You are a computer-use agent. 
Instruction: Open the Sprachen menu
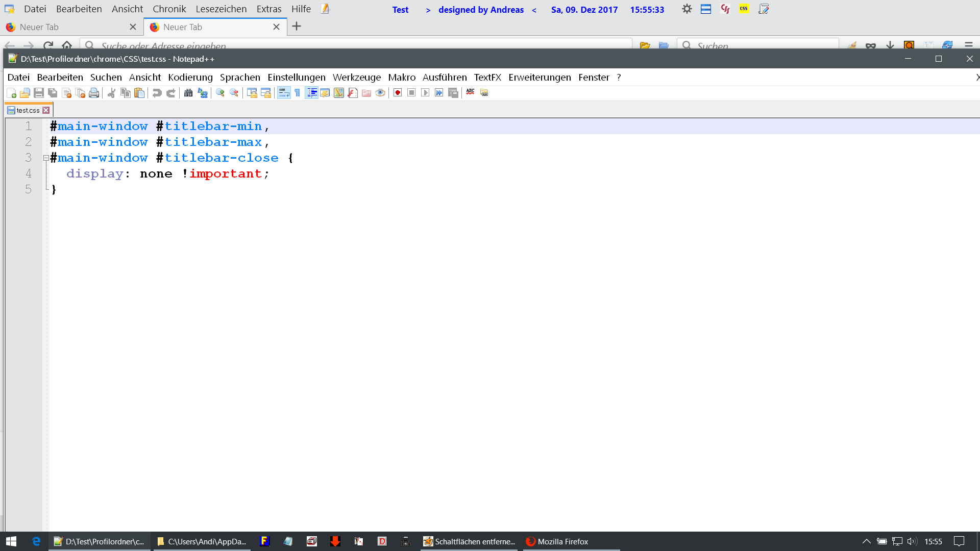pyautogui.click(x=240, y=77)
